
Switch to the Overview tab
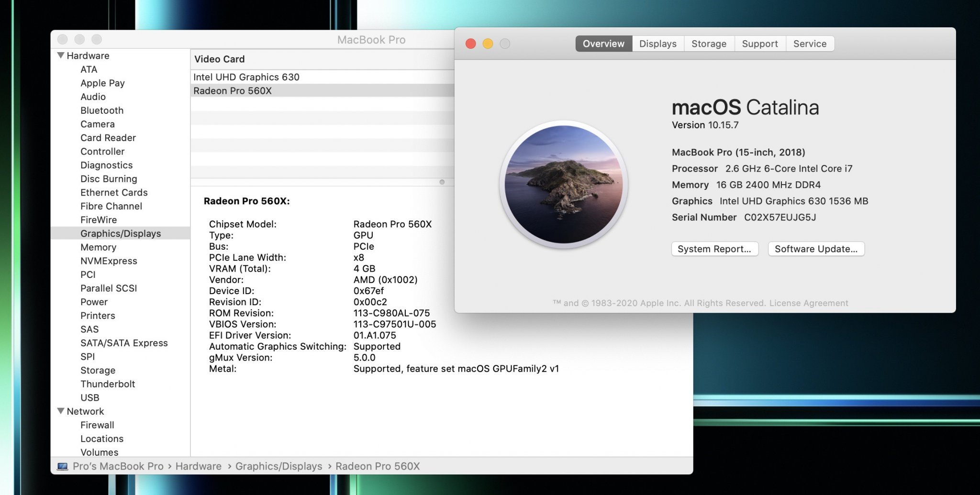click(x=603, y=44)
